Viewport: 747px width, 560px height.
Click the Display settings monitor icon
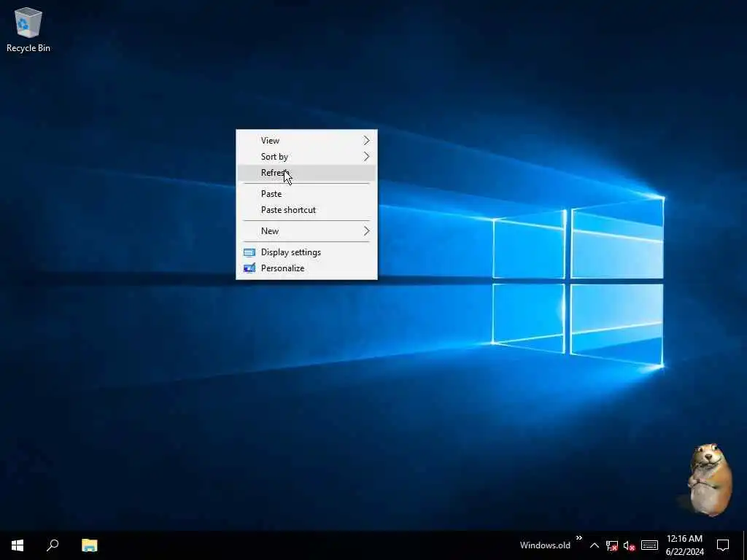(x=249, y=252)
